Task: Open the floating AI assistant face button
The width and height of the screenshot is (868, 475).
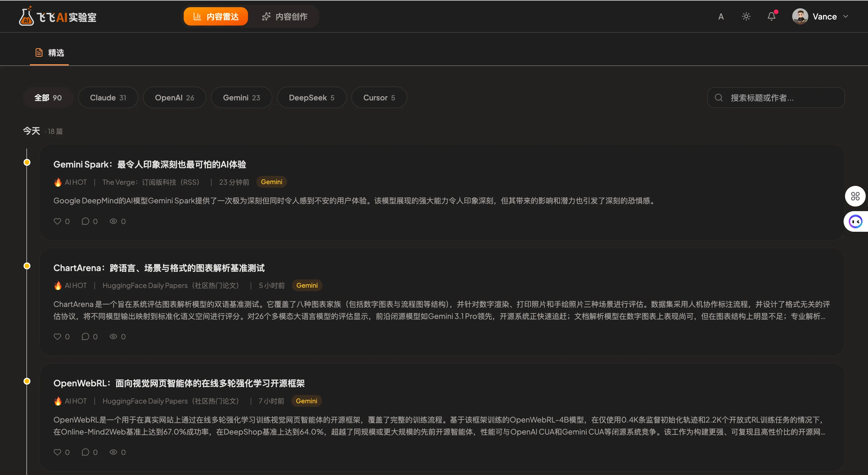Action: [856, 221]
